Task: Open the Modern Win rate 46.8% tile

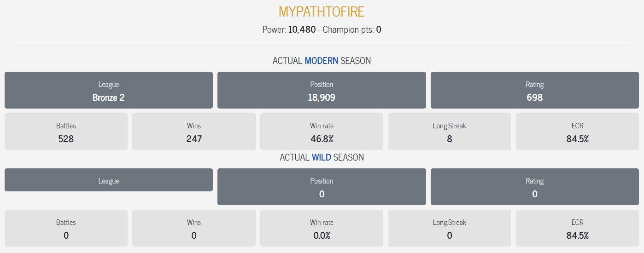Action: point(322,132)
